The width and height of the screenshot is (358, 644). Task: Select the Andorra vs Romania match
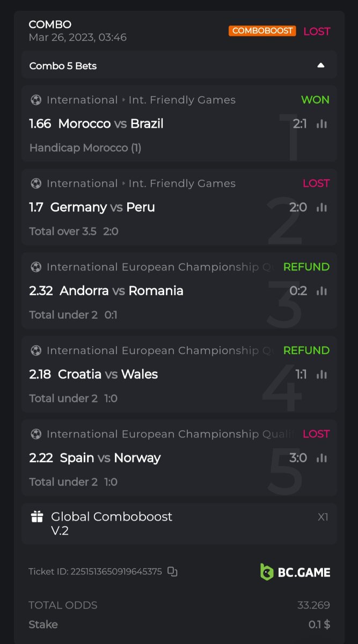[x=121, y=291]
